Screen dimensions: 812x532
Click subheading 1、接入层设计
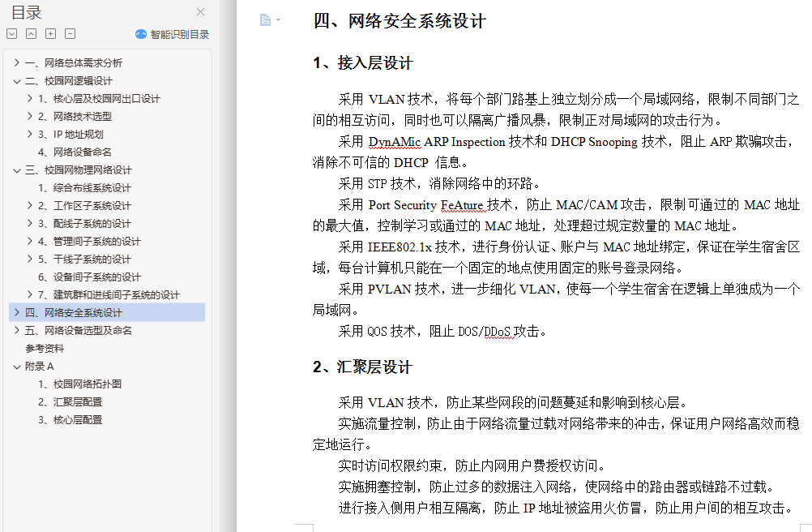[x=363, y=63]
